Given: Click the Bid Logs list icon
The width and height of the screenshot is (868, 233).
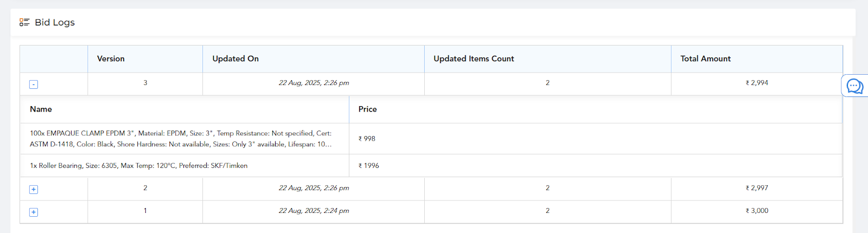Looking at the screenshot, I should (24, 22).
